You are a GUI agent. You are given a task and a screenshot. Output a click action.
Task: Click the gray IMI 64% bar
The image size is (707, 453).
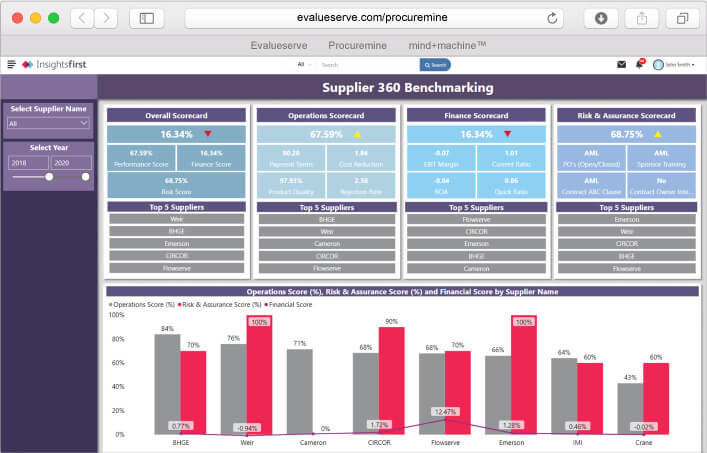click(x=564, y=396)
